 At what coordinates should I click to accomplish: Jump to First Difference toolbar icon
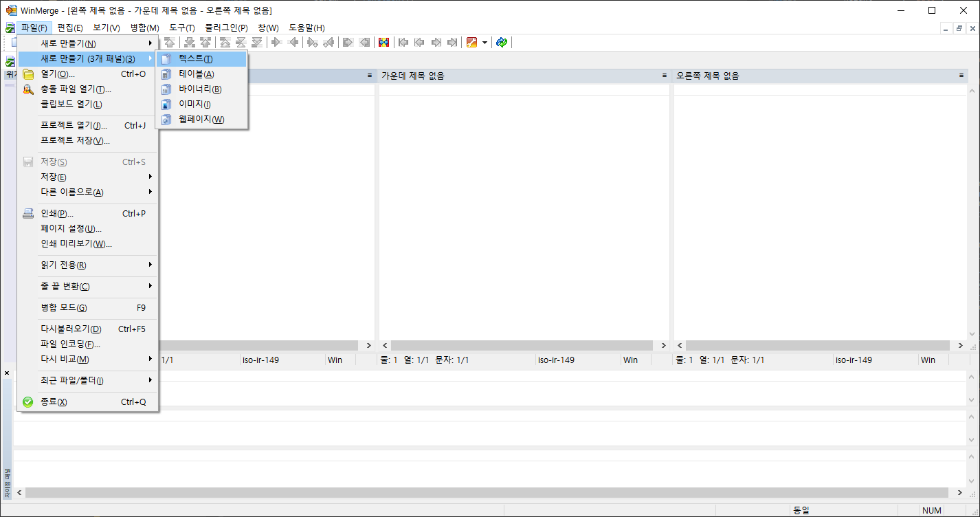(x=225, y=43)
